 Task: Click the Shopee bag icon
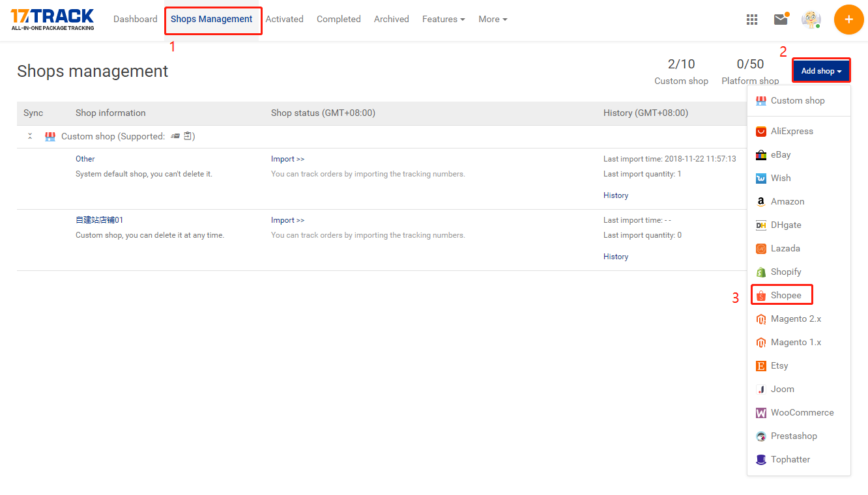[760, 296]
